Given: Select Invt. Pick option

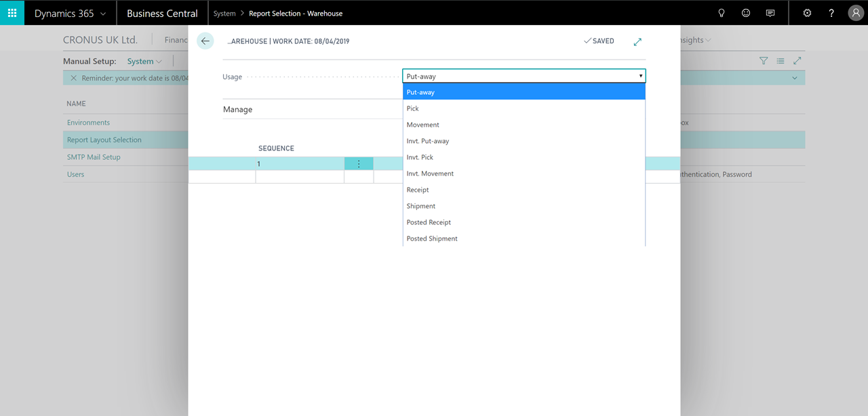Looking at the screenshot, I should pos(524,157).
